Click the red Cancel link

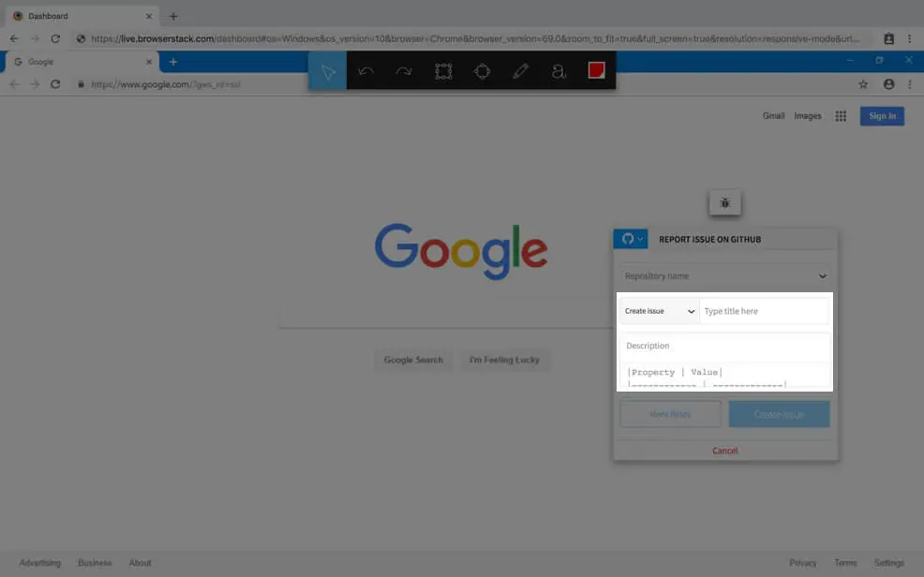pyautogui.click(x=724, y=451)
